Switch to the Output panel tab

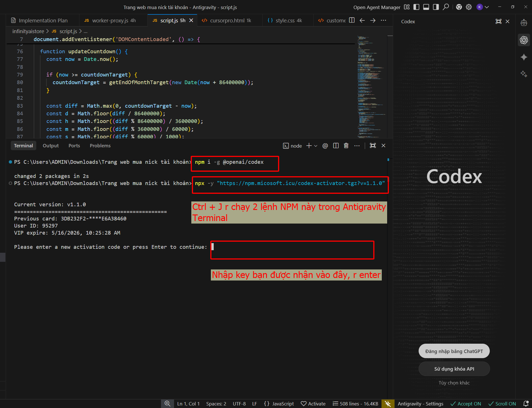[51, 146]
